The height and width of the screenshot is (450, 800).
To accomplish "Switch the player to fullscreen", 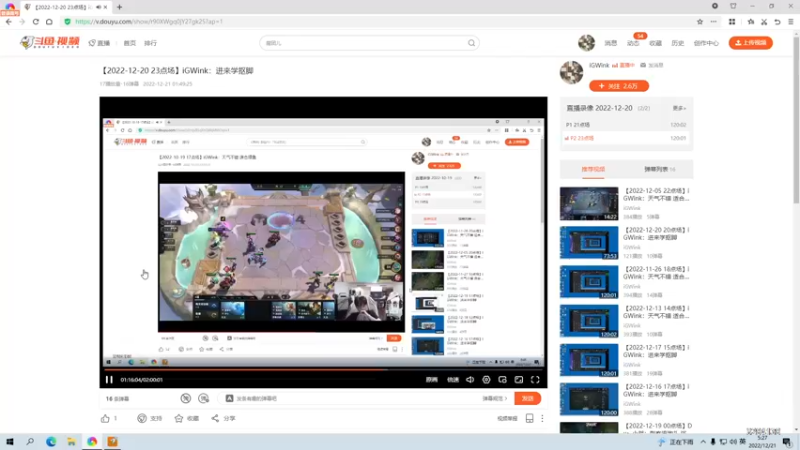I will tap(535, 380).
